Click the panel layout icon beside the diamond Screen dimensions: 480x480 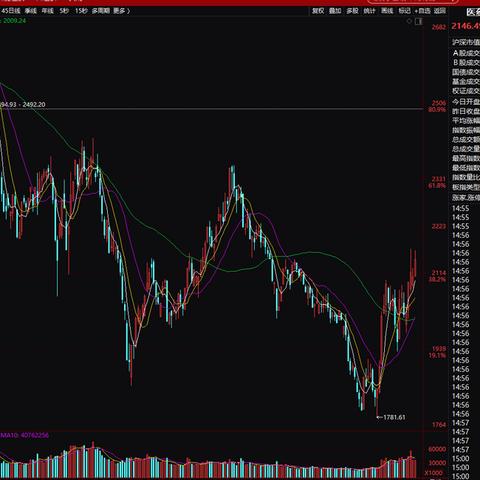[419, 22]
